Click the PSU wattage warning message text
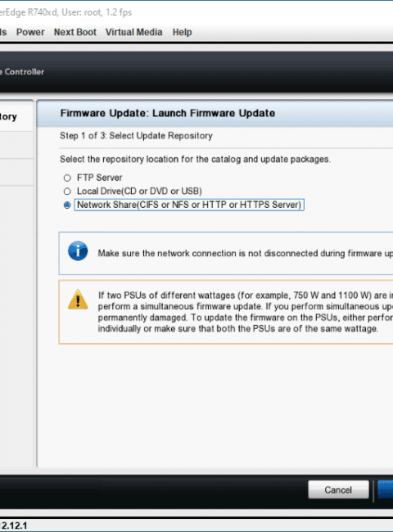 pos(245,312)
